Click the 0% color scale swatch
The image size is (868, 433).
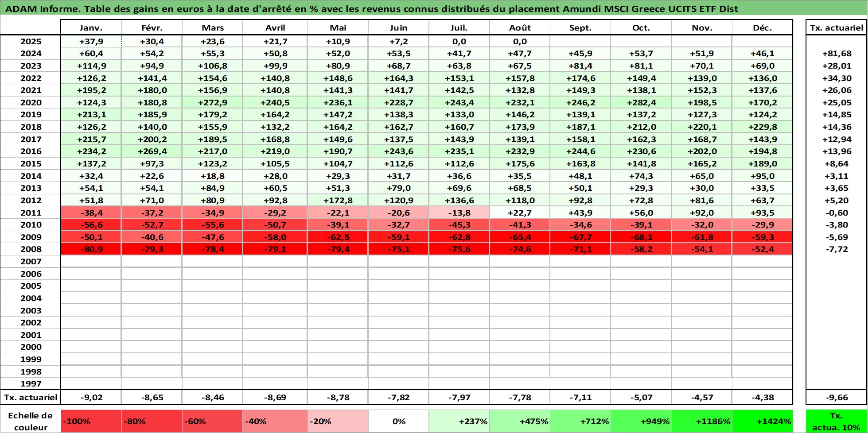coord(398,421)
